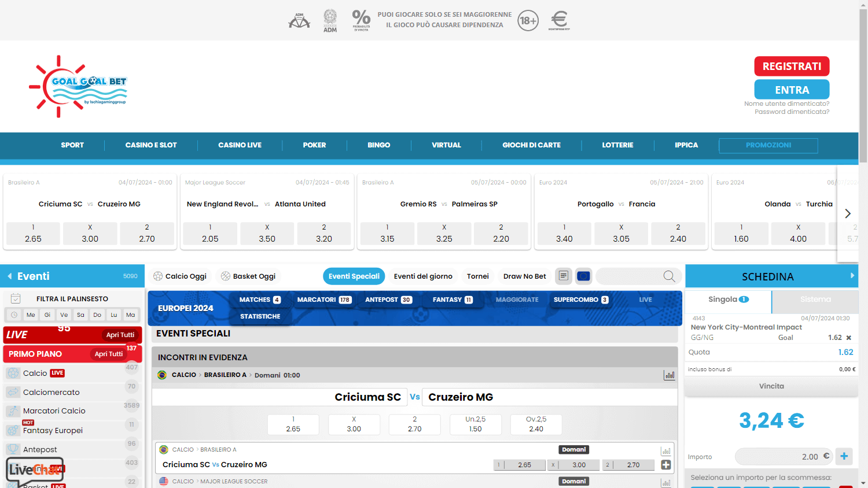Click plus icon on Criciuma SC vs Cruzeiro MG row

pyautogui.click(x=666, y=465)
